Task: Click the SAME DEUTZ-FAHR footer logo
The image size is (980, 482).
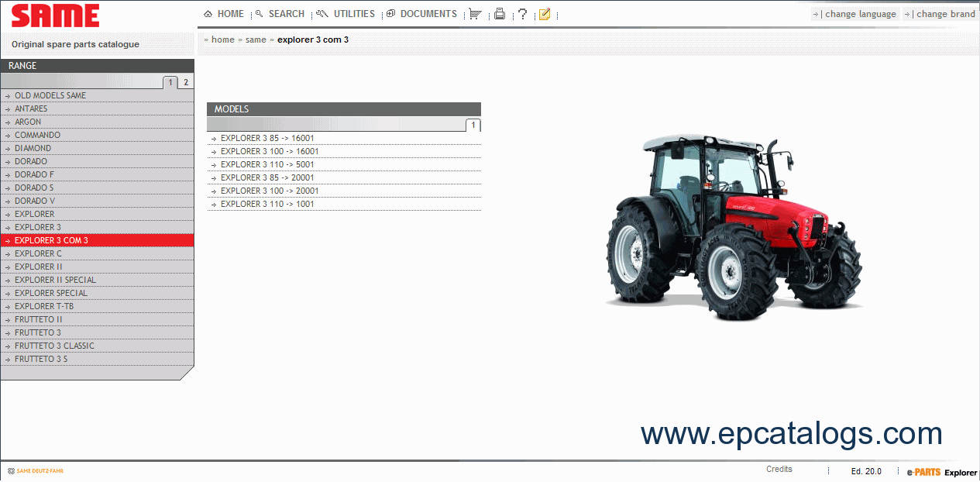Action: tap(36, 470)
